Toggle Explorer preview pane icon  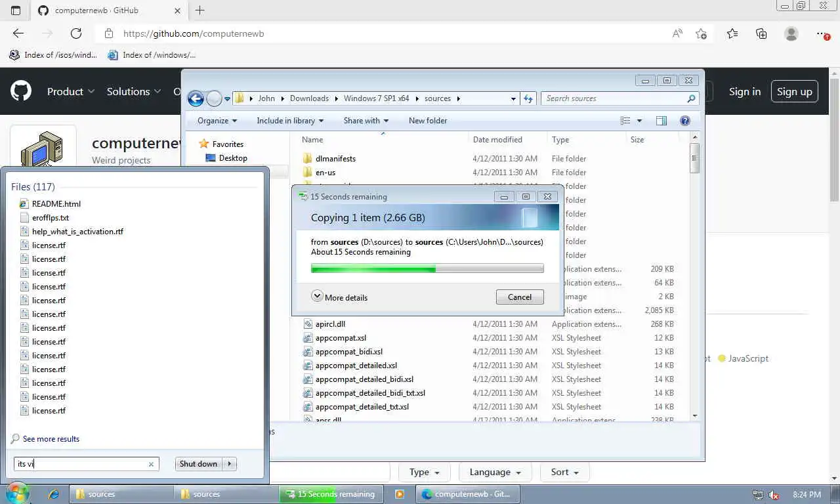661,121
